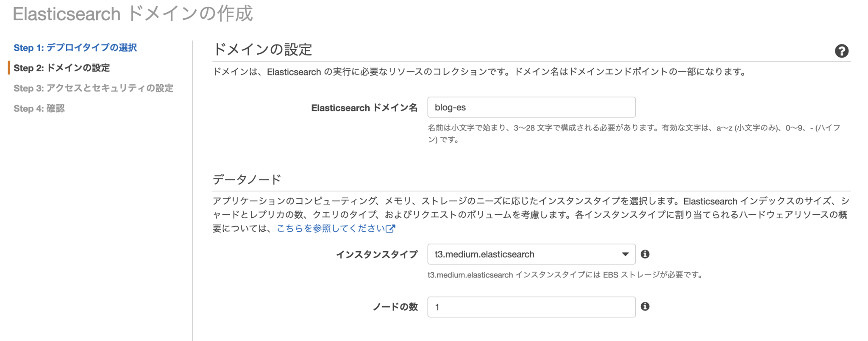Return to Step 1: デプロイタイプの選択

pos(75,47)
